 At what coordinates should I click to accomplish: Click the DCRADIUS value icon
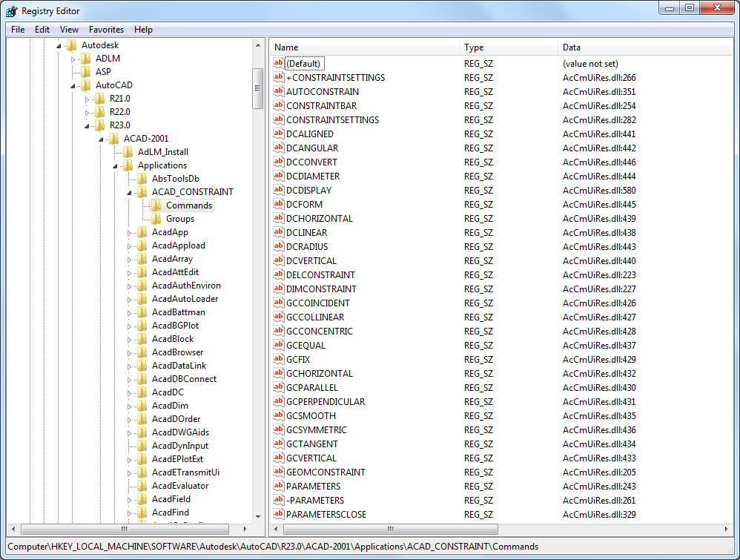[279, 246]
